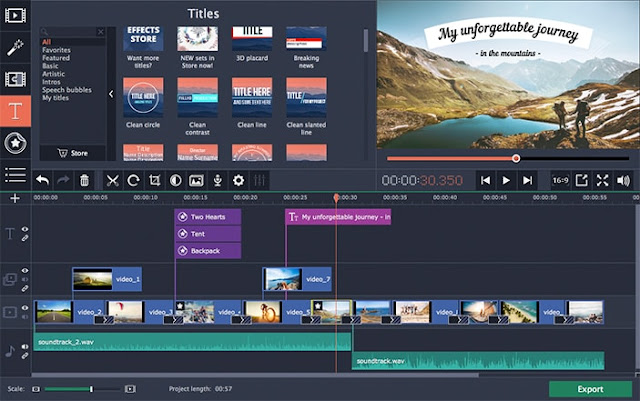Open the Stickers tab star icon
640x401 pixels.
pos(15,143)
